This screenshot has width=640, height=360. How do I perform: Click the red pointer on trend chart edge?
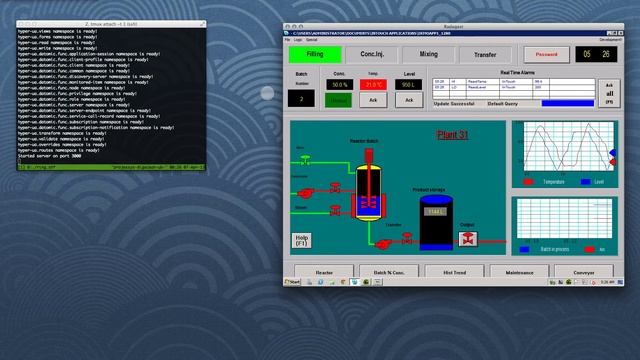pos(613,162)
